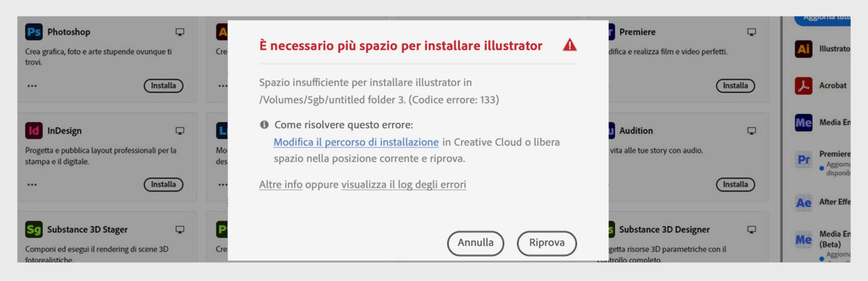Viewport: 868px width, 281px height.
Task: Click the InDesign app icon
Action: click(x=34, y=130)
